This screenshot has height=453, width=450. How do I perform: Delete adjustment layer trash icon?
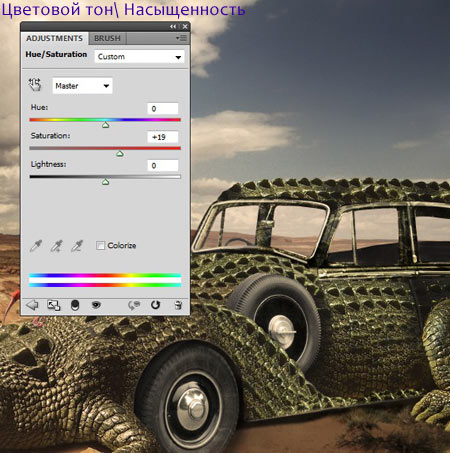178,305
